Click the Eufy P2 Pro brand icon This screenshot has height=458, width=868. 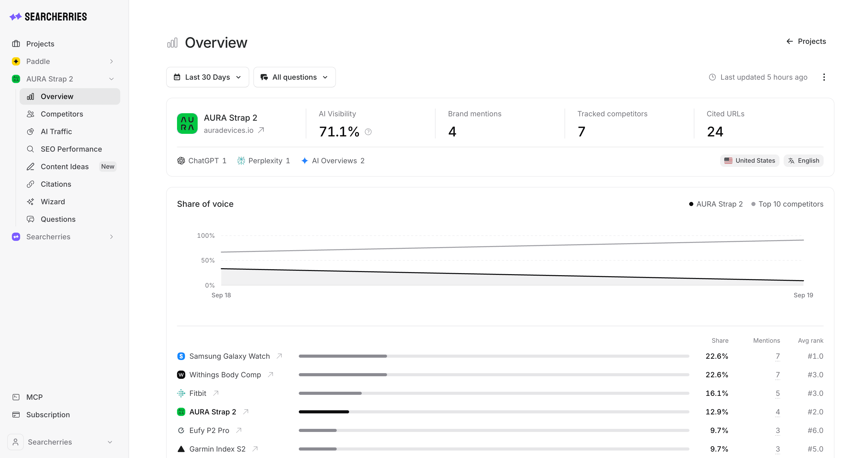click(181, 430)
